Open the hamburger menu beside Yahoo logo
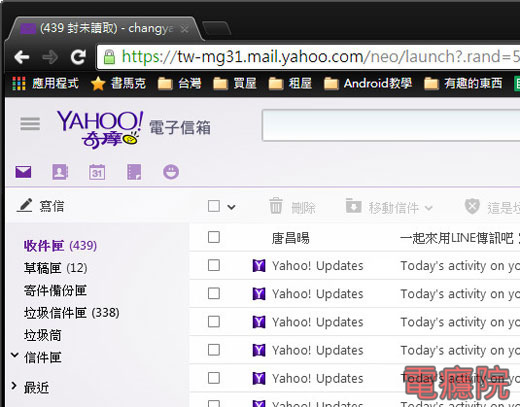 coord(30,124)
